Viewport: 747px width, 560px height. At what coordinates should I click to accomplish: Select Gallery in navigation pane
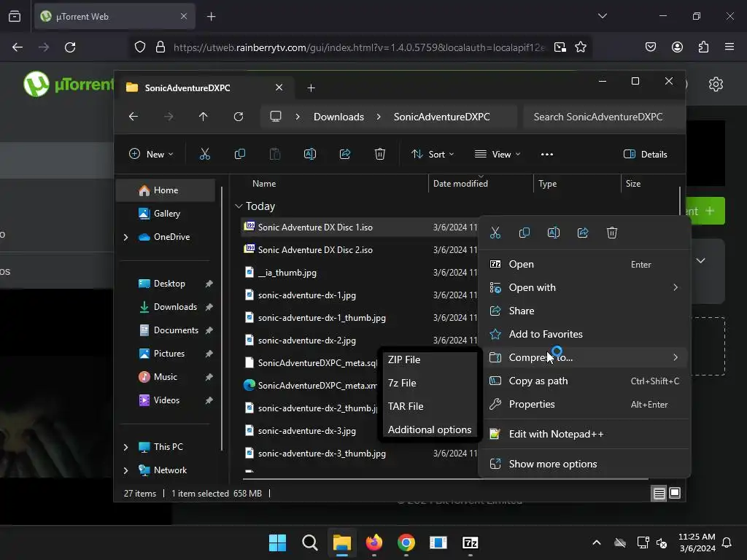click(x=166, y=214)
